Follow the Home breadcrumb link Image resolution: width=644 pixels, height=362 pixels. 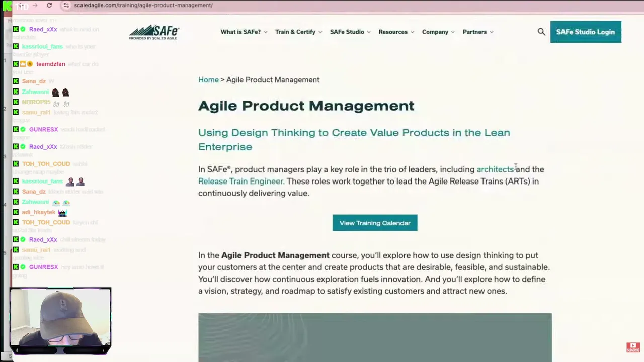(x=208, y=80)
